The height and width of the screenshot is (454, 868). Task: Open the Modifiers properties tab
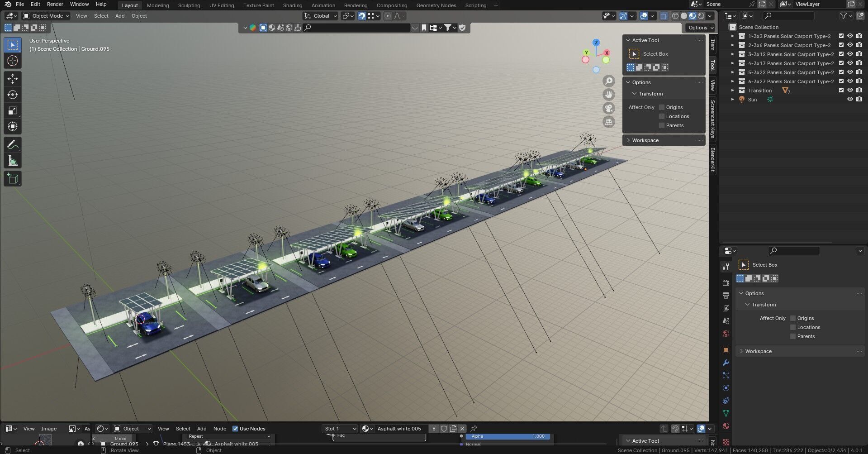click(x=726, y=363)
